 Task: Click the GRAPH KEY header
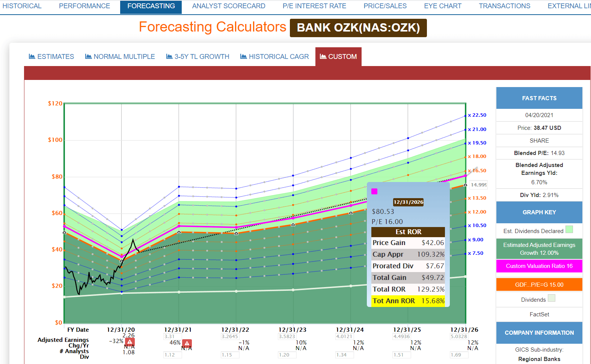(539, 212)
